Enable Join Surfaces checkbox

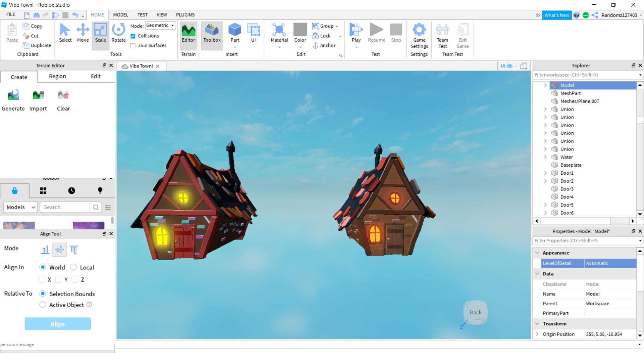click(x=133, y=46)
